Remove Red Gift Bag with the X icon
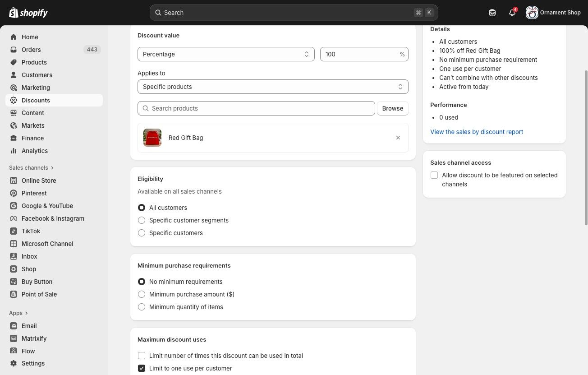 point(398,138)
